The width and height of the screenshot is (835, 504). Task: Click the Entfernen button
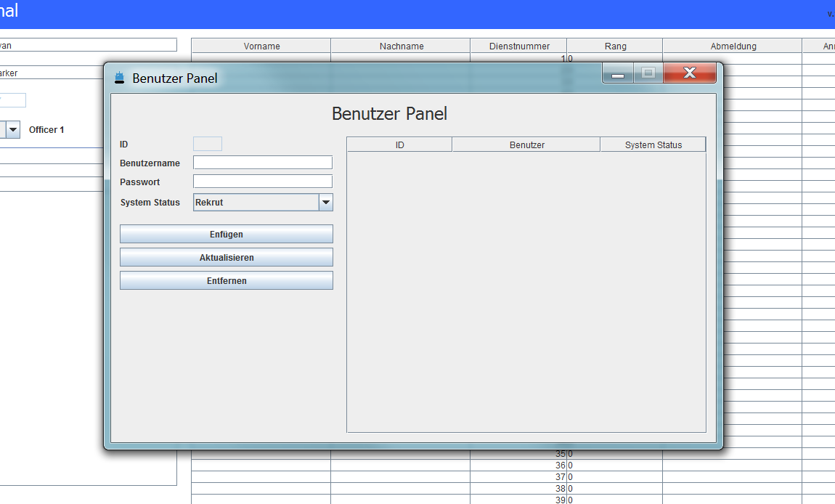coord(227,281)
